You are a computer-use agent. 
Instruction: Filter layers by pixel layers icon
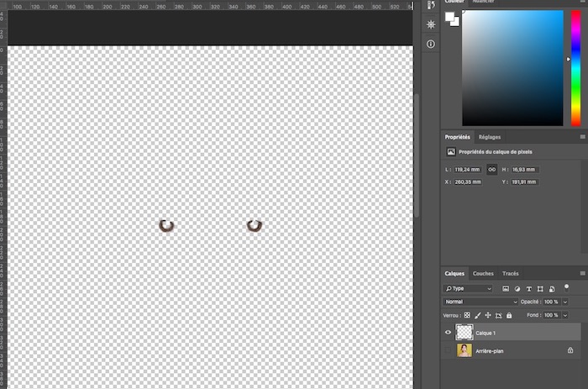click(506, 288)
